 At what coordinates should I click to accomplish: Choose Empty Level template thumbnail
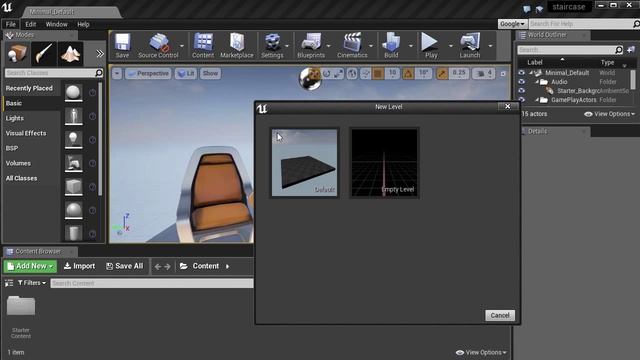384,163
